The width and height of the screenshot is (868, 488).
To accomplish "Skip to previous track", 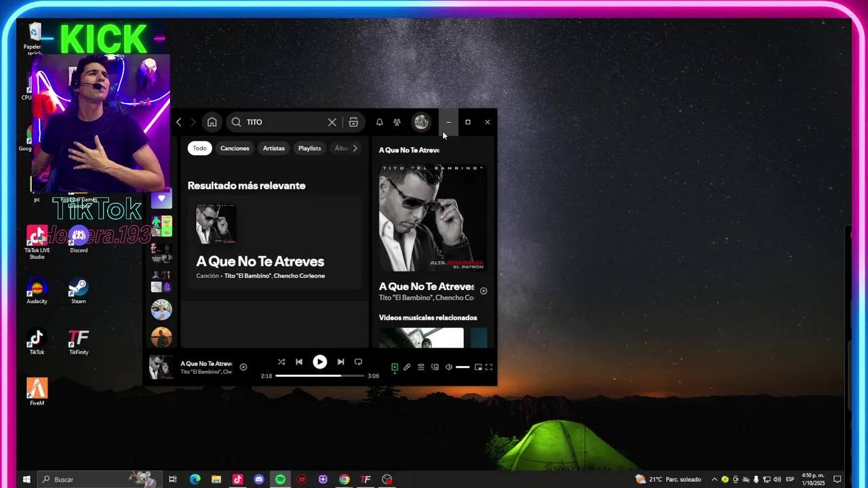I will point(299,362).
